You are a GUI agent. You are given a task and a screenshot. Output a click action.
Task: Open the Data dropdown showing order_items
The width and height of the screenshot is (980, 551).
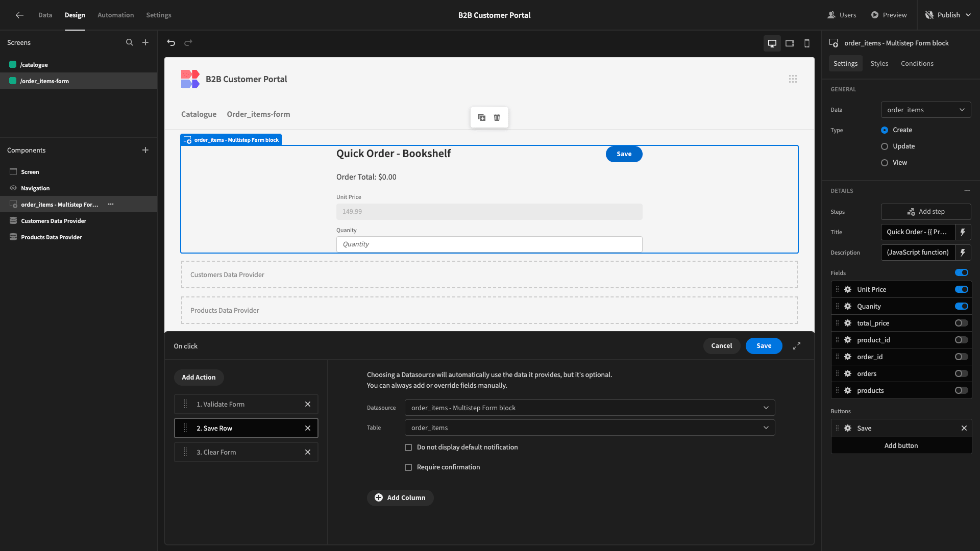[926, 110]
